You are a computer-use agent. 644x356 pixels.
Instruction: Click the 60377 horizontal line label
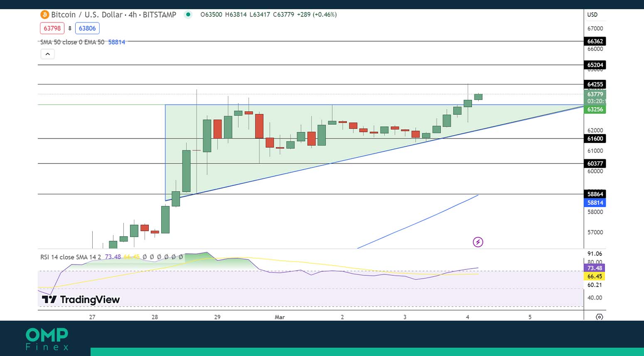click(x=595, y=163)
